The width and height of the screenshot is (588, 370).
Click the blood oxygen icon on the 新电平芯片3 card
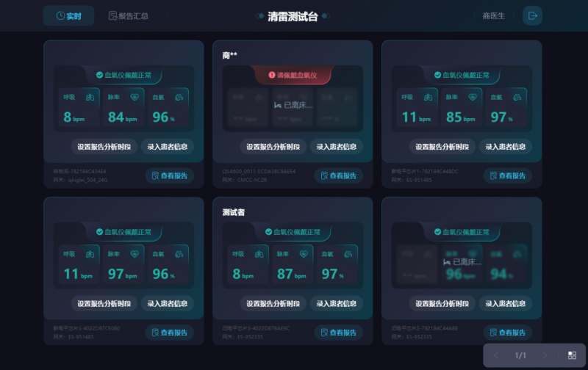click(x=179, y=254)
